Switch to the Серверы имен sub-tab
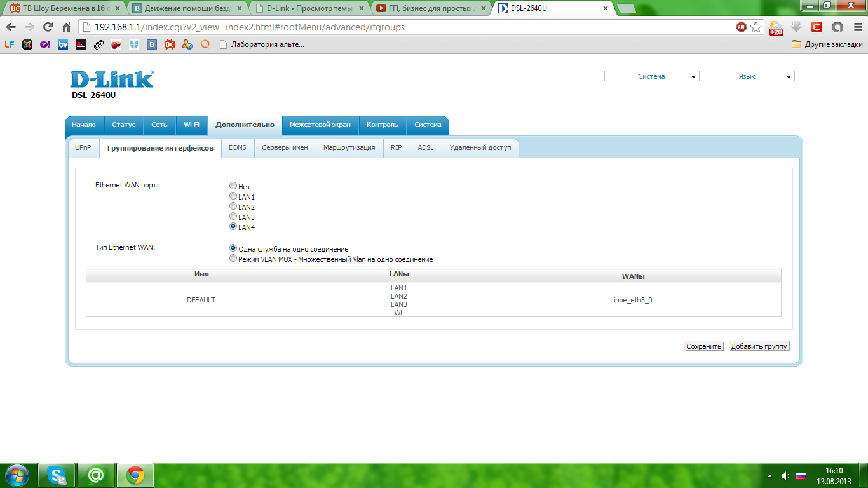The width and height of the screenshot is (868, 488). (x=285, y=147)
